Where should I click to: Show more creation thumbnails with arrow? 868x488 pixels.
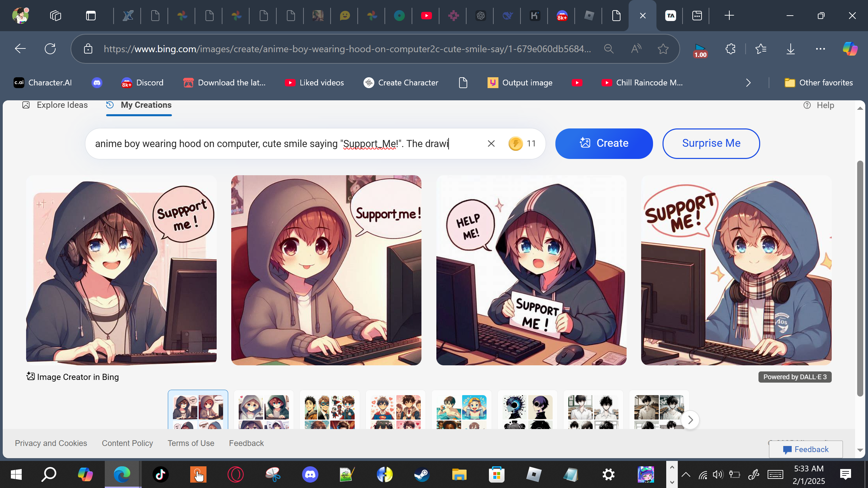690,420
